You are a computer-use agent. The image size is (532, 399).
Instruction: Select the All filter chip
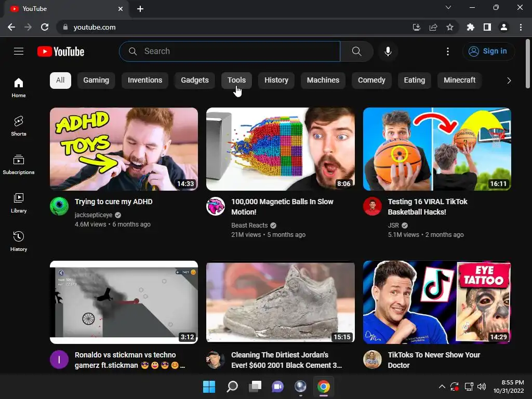[60, 81]
